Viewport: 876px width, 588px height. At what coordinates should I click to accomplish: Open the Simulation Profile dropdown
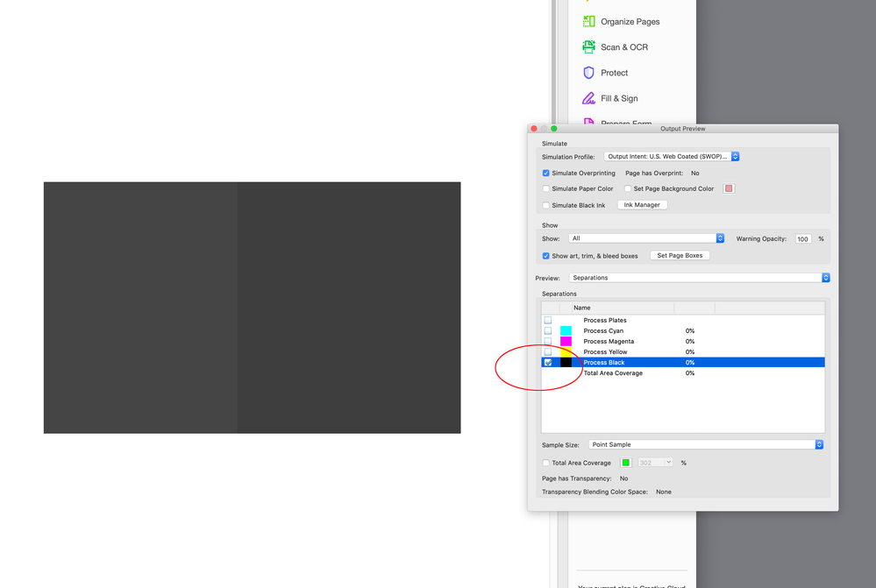click(x=672, y=156)
